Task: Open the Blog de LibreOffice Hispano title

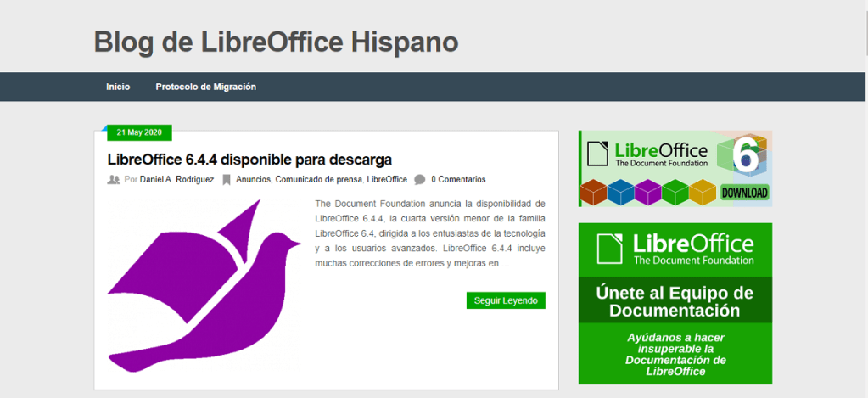Action: click(x=276, y=42)
